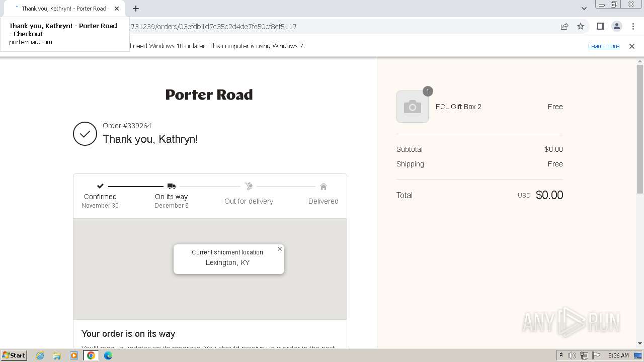Image resolution: width=644 pixels, height=362 pixels.
Task: Click the scrollbar down arrow
Action: 640,343
